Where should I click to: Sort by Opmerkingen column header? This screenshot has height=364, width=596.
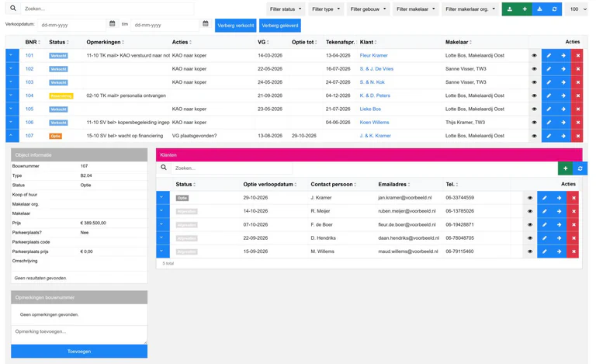click(x=106, y=42)
